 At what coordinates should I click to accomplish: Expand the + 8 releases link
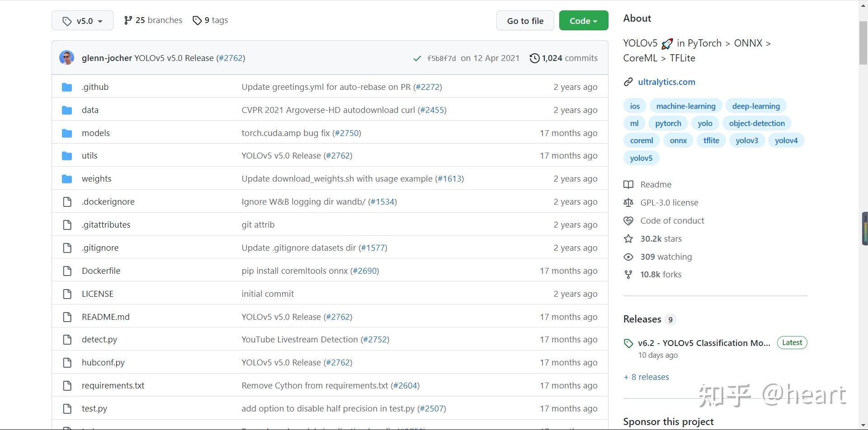pyautogui.click(x=646, y=377)
